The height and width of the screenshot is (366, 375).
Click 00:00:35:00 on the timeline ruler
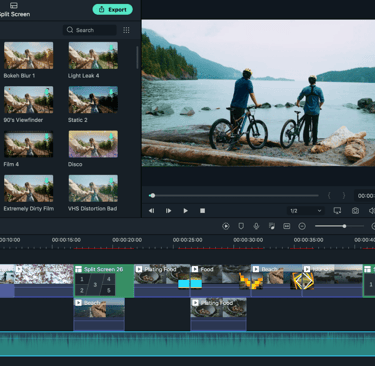point(308,240)
